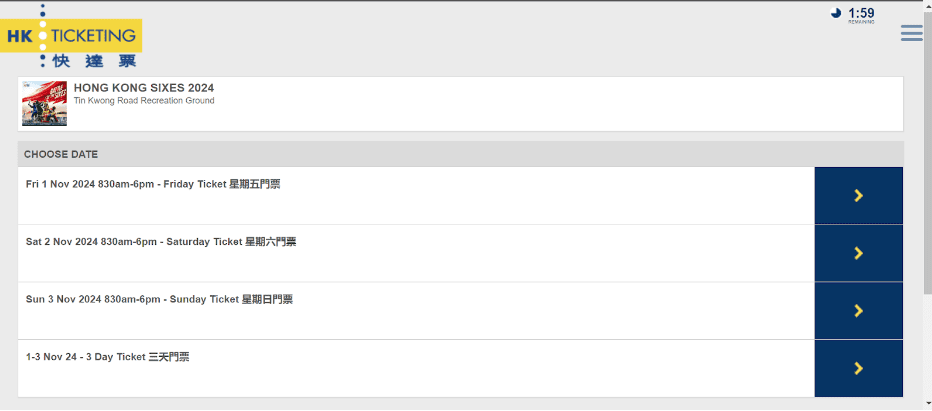Image resolution: width=932 pixels, height=411 pixels.
Task: Click arrow for 3 Day Ticket row
Action: point(858,369)
